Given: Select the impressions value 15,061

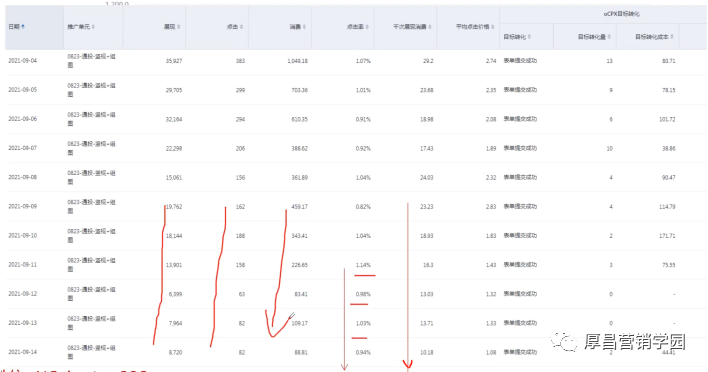Looking at the screenshot, I should 174,177.
